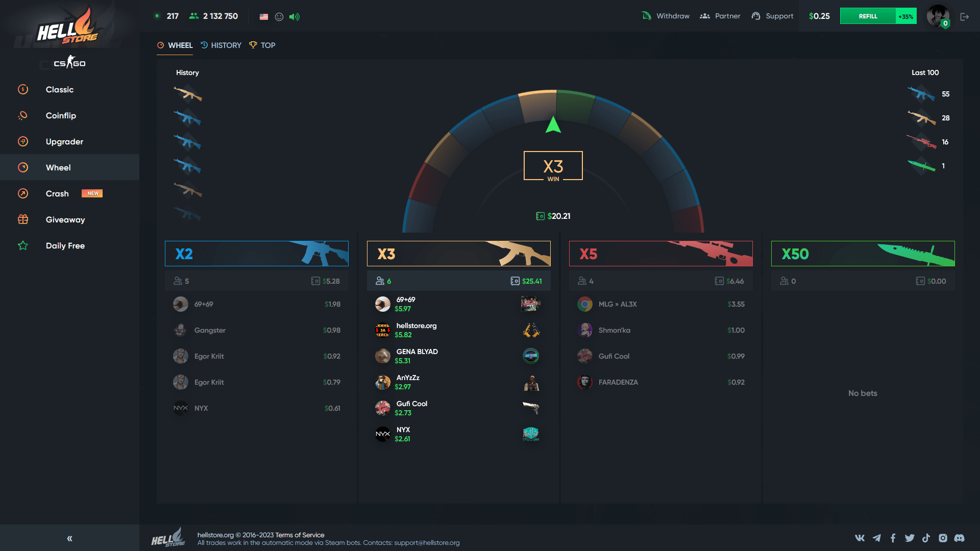Click the footer Hell Store logo
Screen dimensions: 980x551
(168, 538)
